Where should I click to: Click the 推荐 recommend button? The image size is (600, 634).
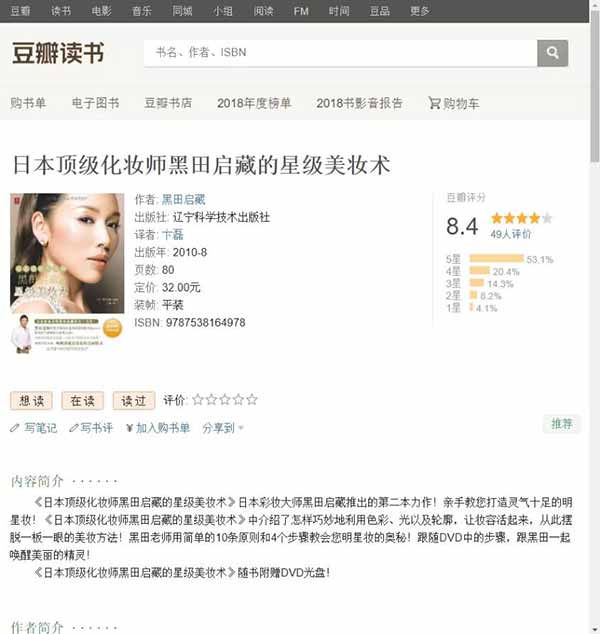coord(562,424)
